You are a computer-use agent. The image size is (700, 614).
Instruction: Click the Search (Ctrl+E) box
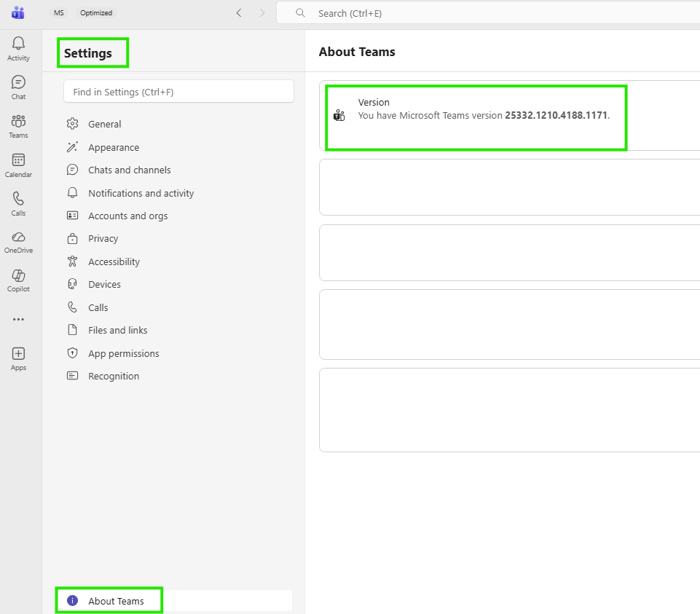pyautogui.click(x=488, y=13)
